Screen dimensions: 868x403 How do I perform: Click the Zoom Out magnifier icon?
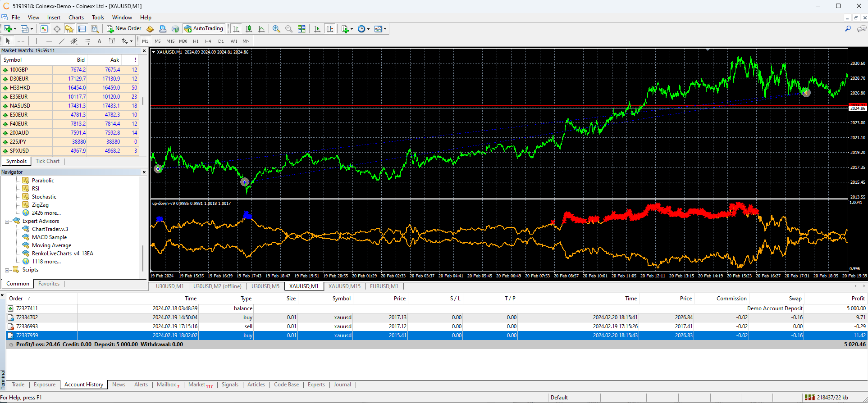point(289,29)
